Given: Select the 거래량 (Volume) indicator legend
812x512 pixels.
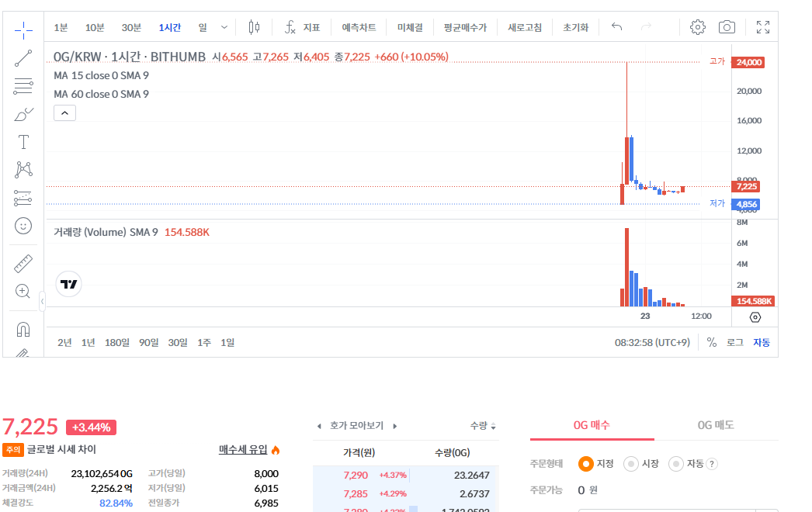Looking at the screenshot, I should click(106, 232).
